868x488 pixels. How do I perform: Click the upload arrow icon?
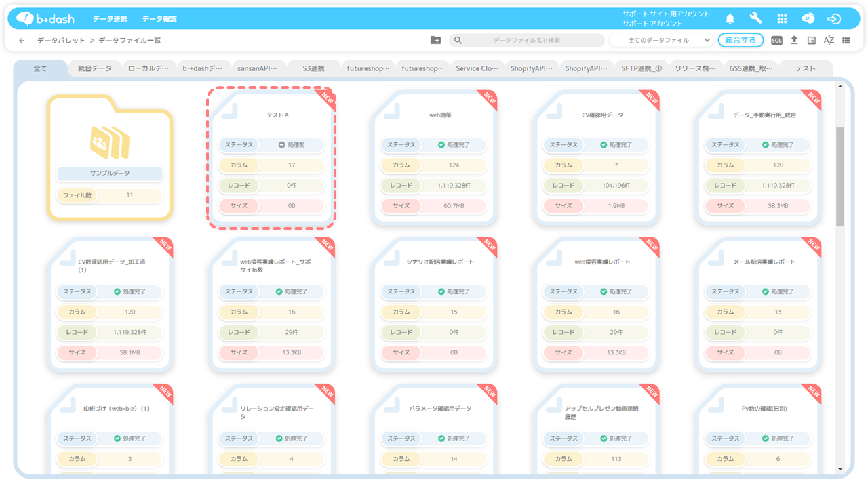[794, 40]
